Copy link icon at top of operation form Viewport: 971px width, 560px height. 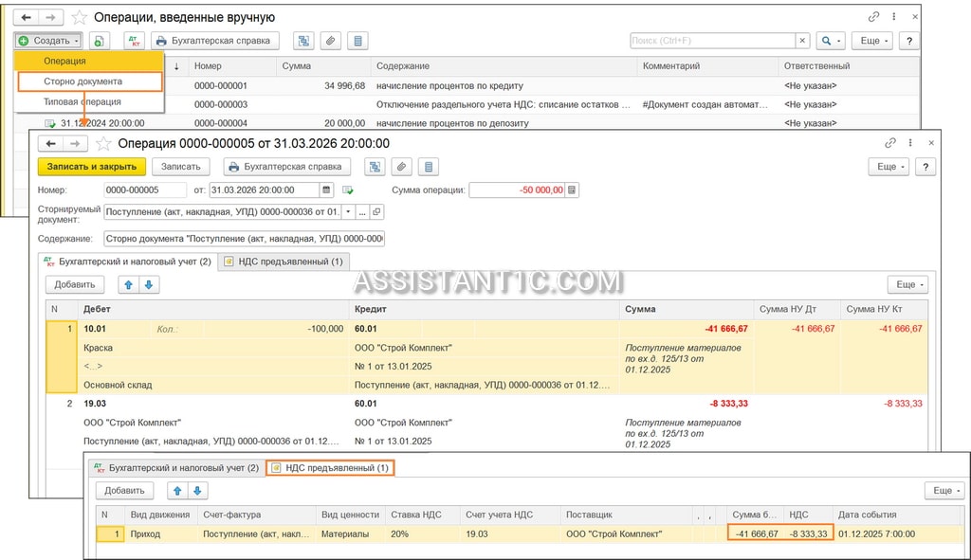click(x=890, y=143)
